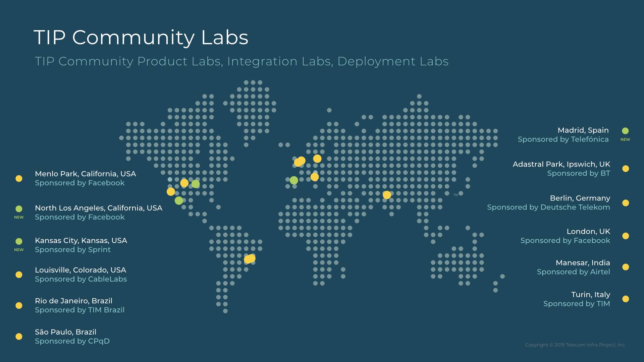Click 'Sponsored by TIM Brazil' text
The image size is (644, 362).
pos(80,310)
